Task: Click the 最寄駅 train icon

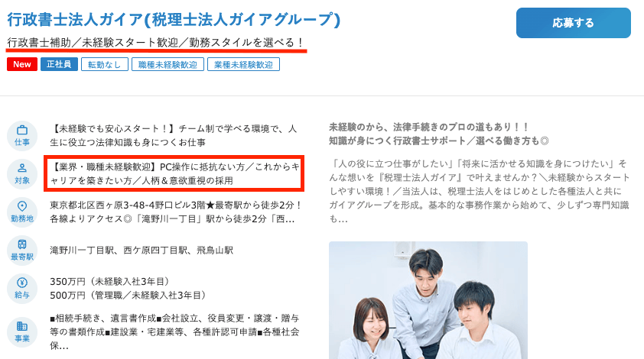Action: [22, 251]
